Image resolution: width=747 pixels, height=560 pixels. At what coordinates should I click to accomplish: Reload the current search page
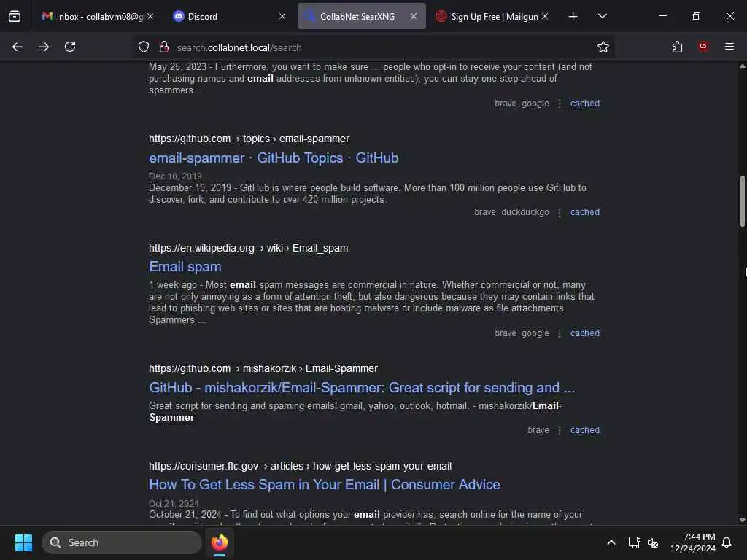70,47
